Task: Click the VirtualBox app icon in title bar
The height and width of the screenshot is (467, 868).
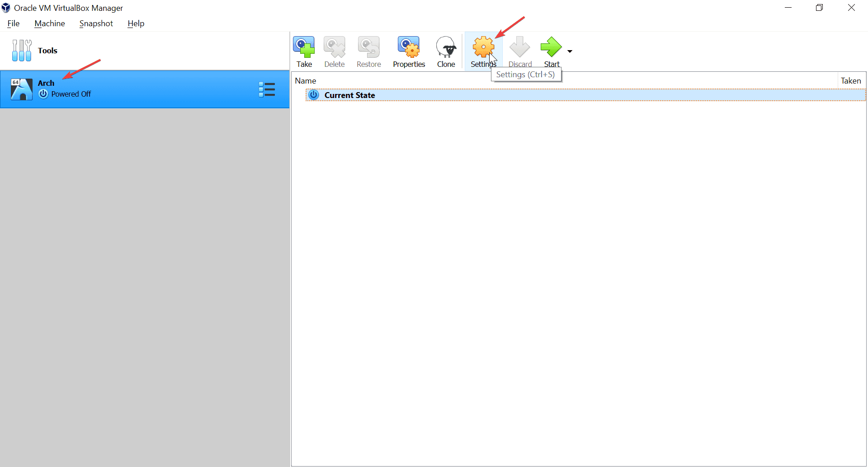Action: (x=6, y=8)
